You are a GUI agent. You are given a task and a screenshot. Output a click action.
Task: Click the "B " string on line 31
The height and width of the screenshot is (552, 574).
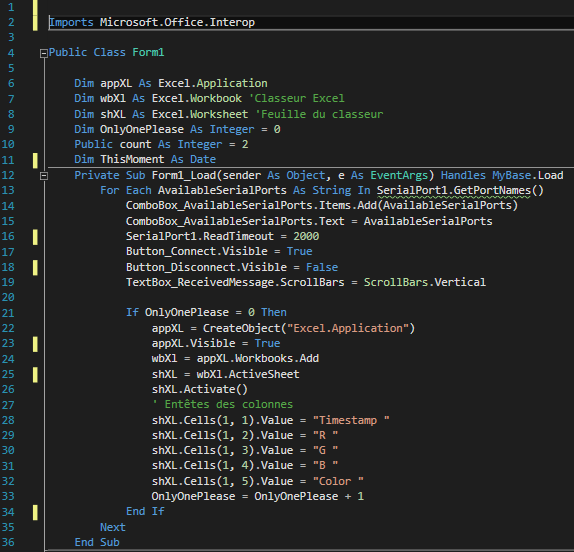point(325,465)
